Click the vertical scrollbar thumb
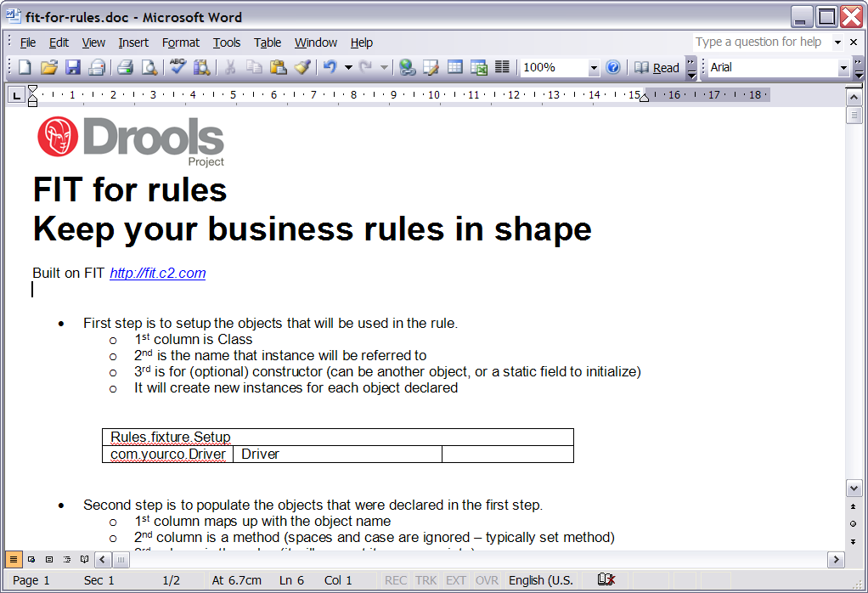 point(854,116)
